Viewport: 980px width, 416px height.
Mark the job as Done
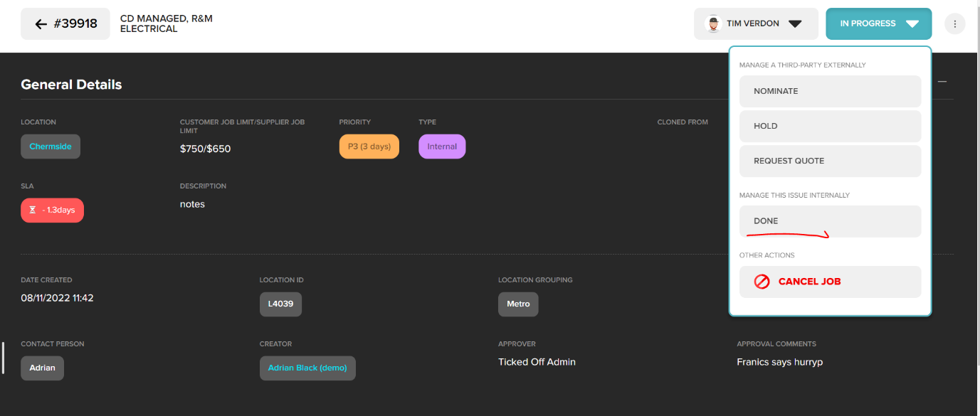pyautogui.click(x=830, y=221)
